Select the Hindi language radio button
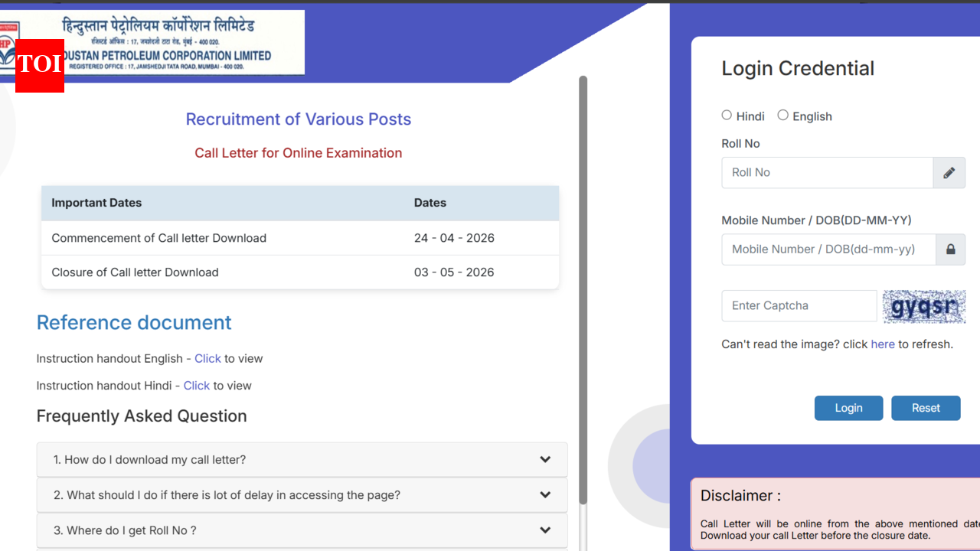 click(727, 115)
